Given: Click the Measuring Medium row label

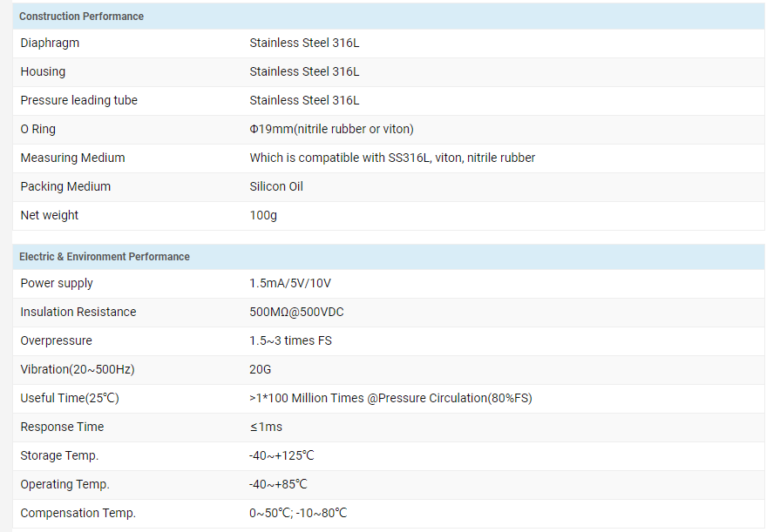Looking at the screenshot, I should (x=72, y=158).
